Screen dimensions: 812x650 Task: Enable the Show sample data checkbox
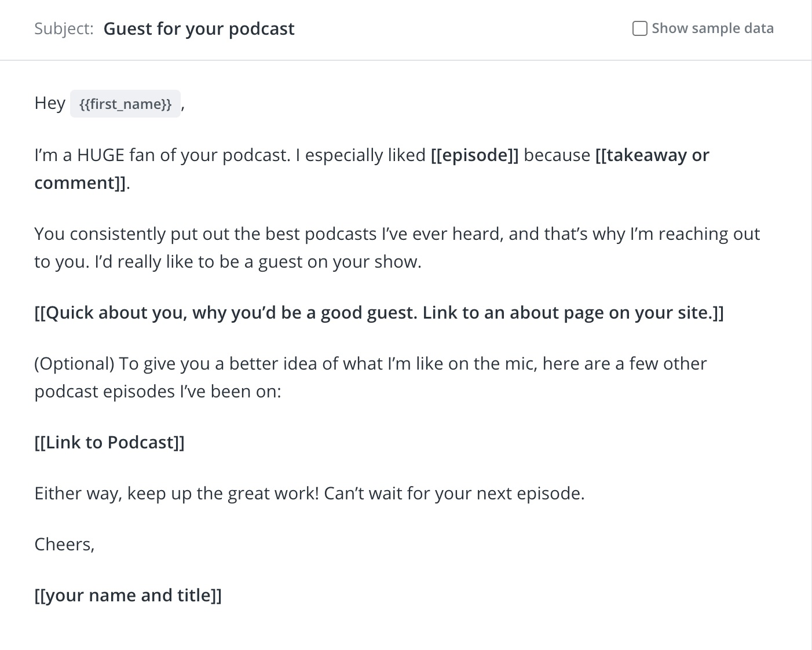coord(639,28)
